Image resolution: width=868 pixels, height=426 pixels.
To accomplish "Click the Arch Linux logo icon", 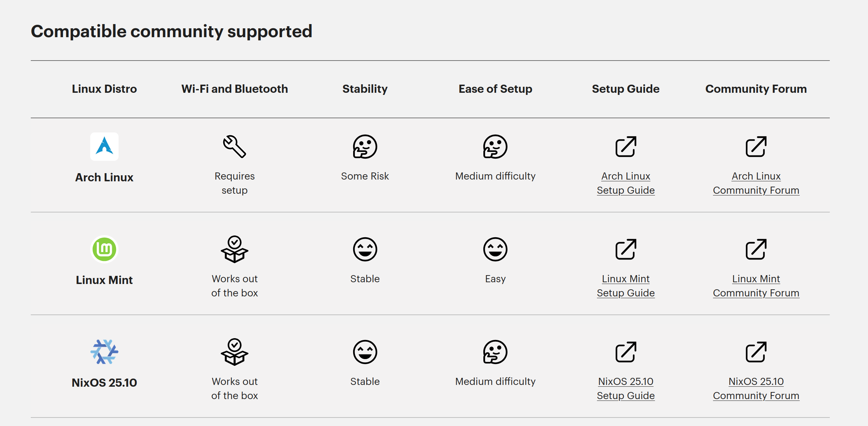I will coord(104,147).
